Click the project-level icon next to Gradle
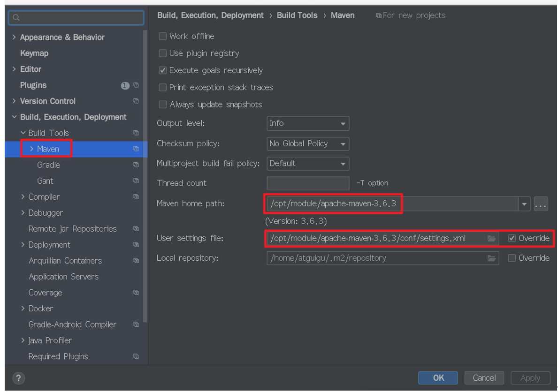The width and height of the screenshot is (558, 392). 136,165
